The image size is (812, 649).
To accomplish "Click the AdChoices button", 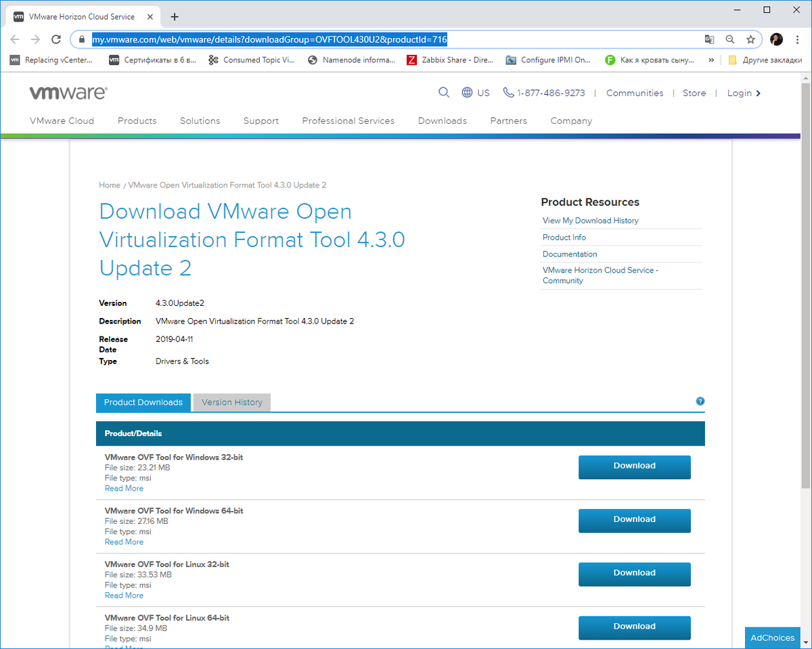I will (773, 637).
